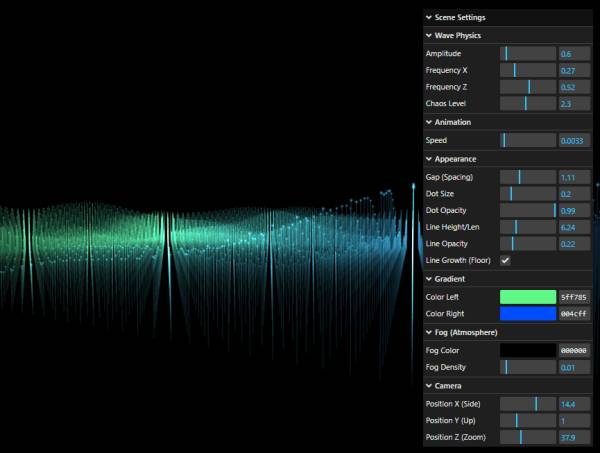The width and height of the screenshot is (600, 453).
Task: Open the Color Left green swatch
Action: pyautogui.click(x=527, y=297)
